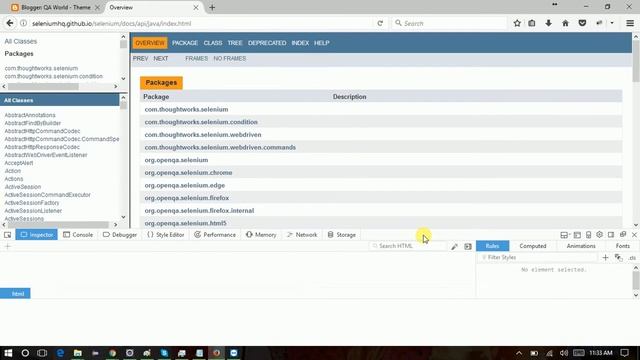Open Edge from the taskbar
640x360 pixels.
(x=60, y=353)
